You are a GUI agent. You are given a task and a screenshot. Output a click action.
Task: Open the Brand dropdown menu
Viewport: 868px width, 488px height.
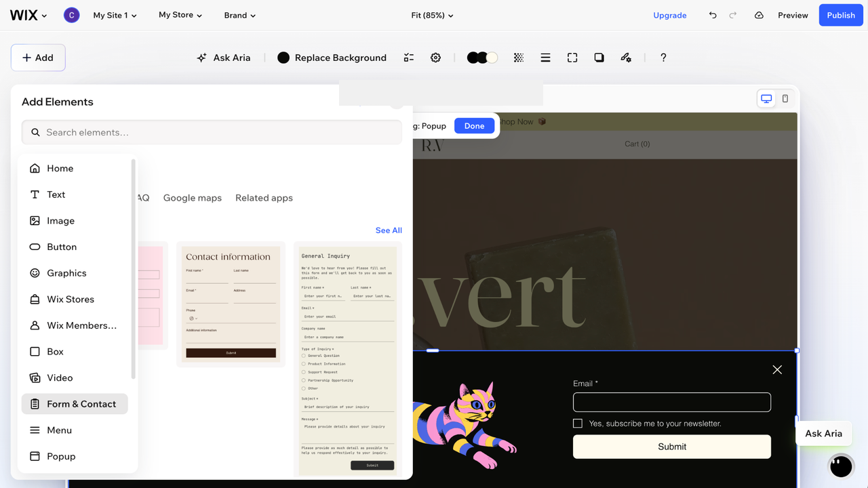[240, 15]
